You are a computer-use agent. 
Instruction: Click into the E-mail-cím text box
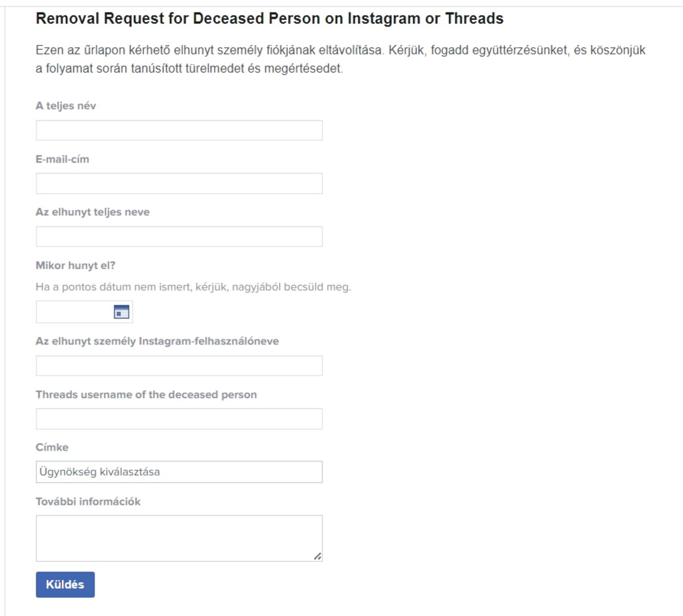click(179, 184)
